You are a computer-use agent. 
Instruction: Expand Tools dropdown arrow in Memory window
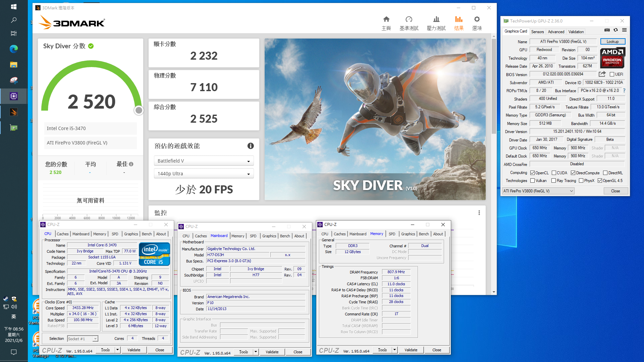pyautogui.click(x=394, y=350)
